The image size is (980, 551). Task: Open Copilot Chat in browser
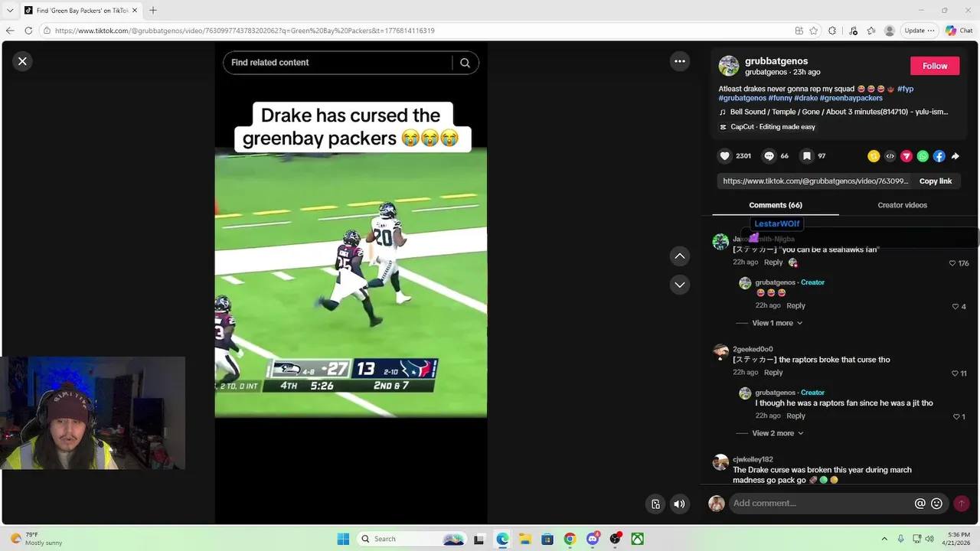[959, 31]
